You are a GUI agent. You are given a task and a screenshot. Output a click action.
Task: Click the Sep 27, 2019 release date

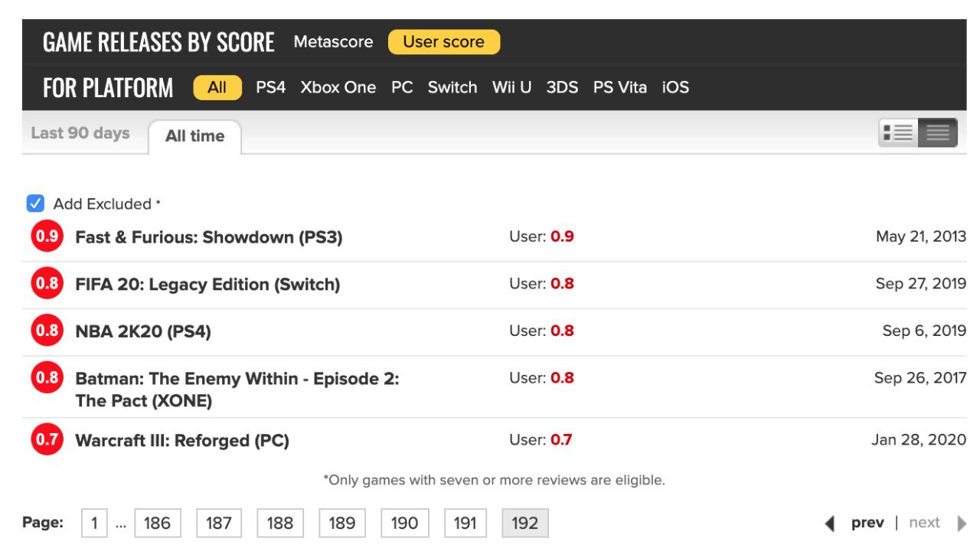coord(921,284)
